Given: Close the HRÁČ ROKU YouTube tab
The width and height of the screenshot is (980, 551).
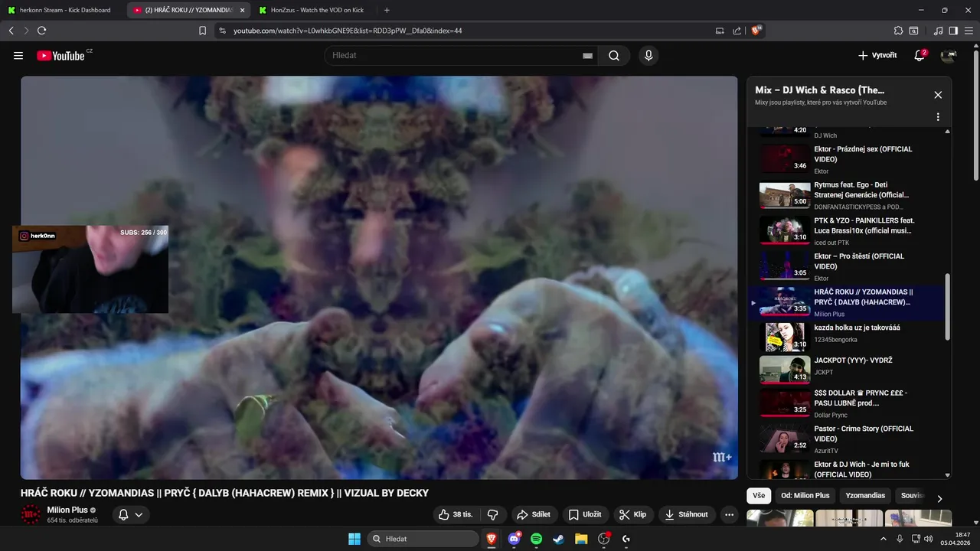Looking at the screenshot, I should tap(243, 10).
